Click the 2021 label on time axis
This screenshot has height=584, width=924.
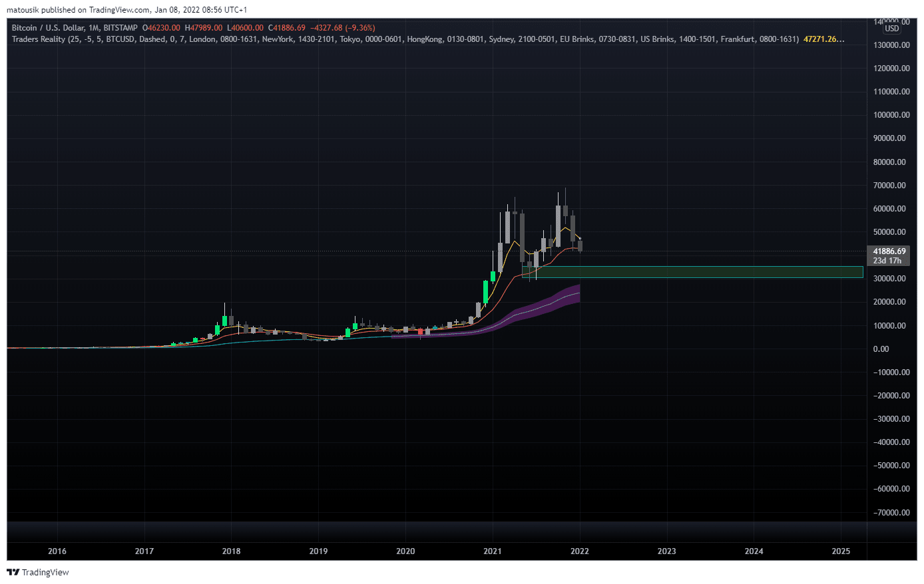493,551
